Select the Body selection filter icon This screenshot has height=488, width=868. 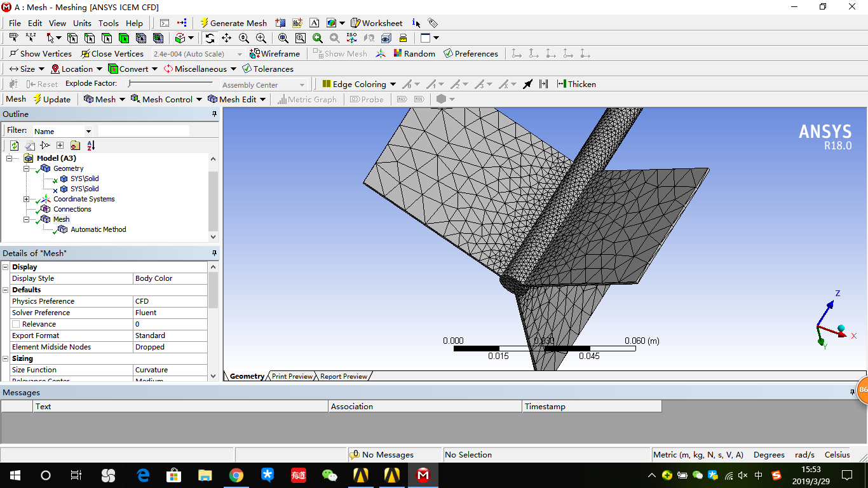(x=123, y=38)
